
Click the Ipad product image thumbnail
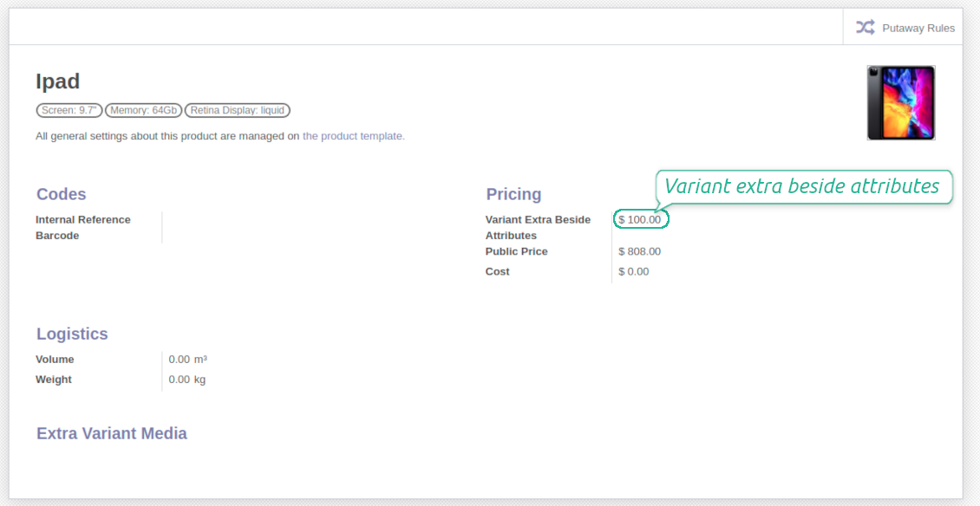[x=900, y=102]
